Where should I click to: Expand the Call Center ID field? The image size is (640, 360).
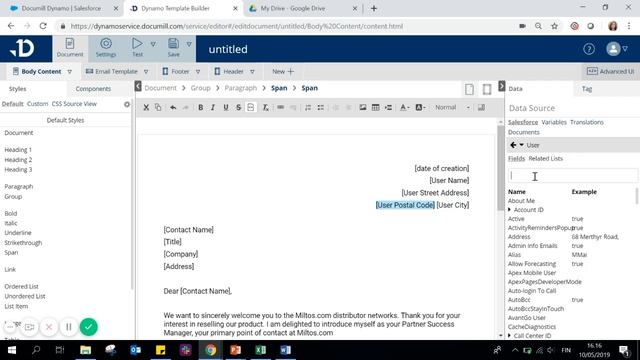tap(509, 336)
